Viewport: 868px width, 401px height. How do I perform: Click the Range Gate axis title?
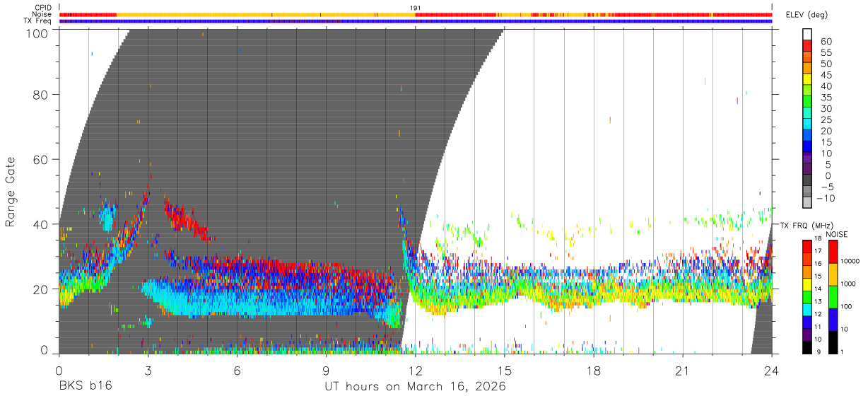[11, 191]
